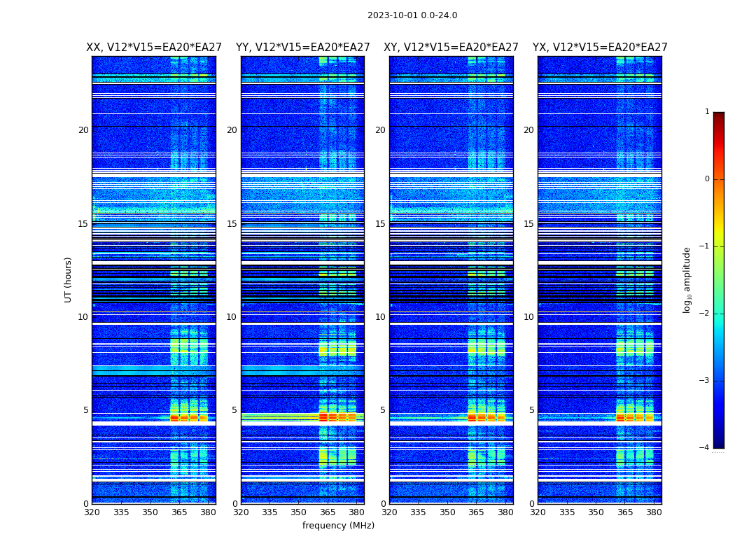
Task: Click the yellow band near 8 hours in XY panel
Action: 486,349
